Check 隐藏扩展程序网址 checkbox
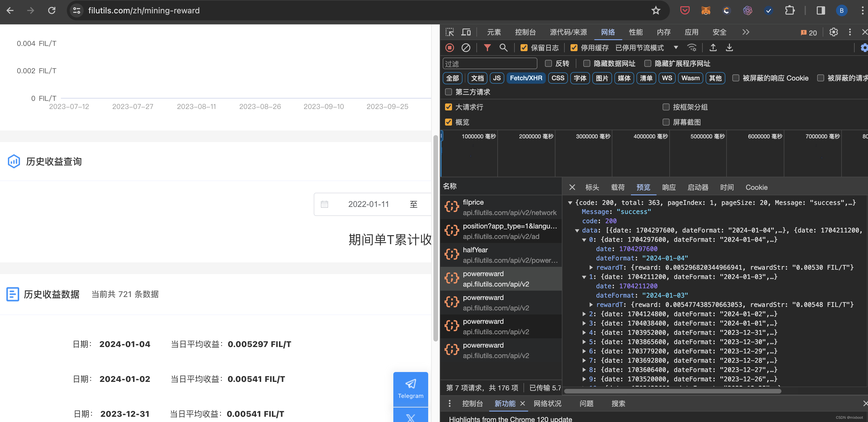 click(647, 63)
